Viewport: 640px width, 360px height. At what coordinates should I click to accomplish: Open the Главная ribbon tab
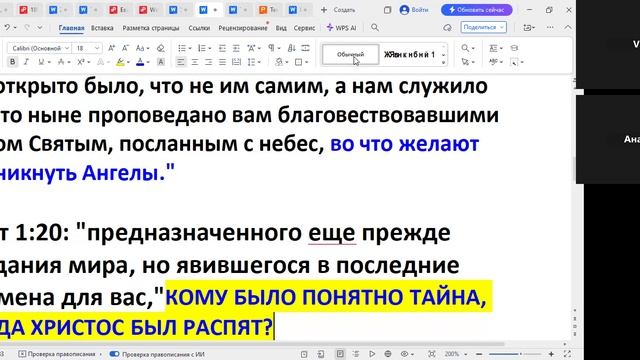(71, 28)
